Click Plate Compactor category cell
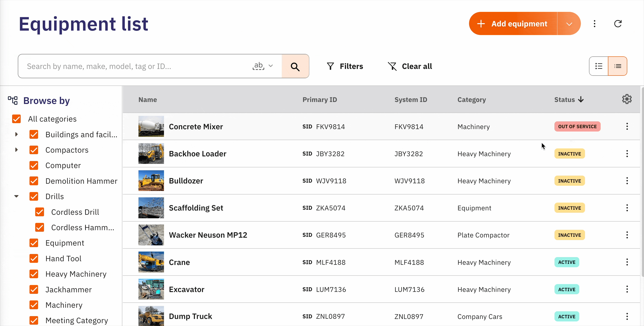The image size is (644, 326). tap(483, 235)
